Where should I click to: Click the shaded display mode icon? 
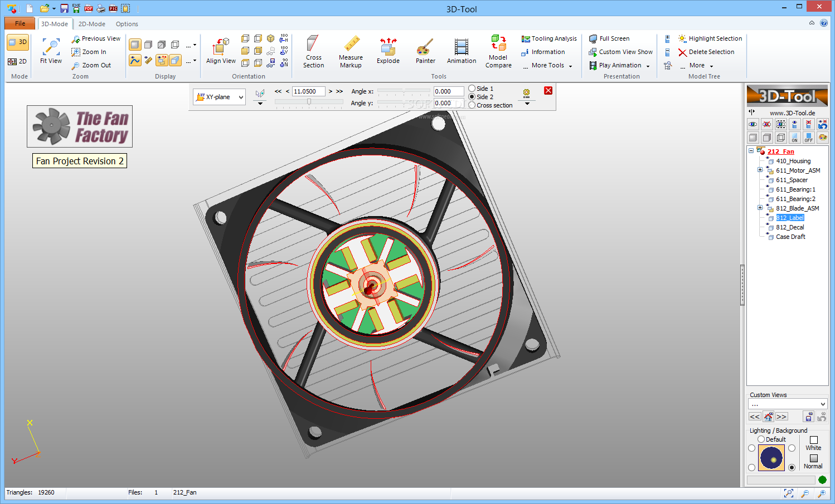point(135,45)
